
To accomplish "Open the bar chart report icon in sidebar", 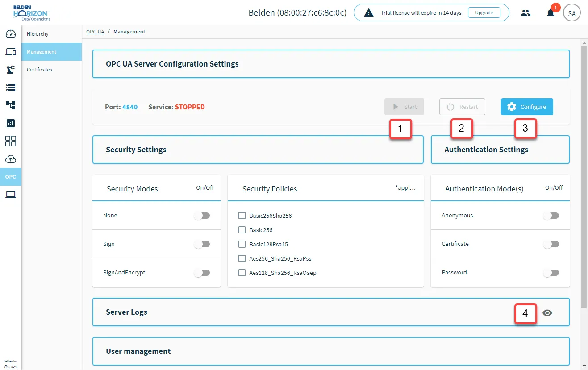I will pyautogui.click(x=11, y=123).
